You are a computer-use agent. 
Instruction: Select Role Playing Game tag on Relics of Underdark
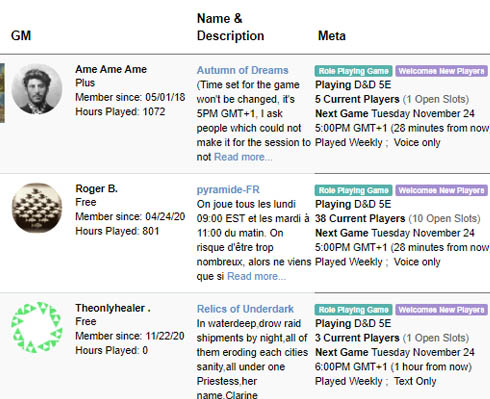(353, 310)
